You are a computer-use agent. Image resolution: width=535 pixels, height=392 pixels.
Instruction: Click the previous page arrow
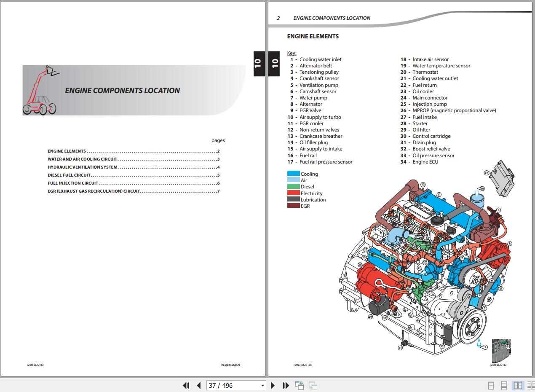[199, 385]
